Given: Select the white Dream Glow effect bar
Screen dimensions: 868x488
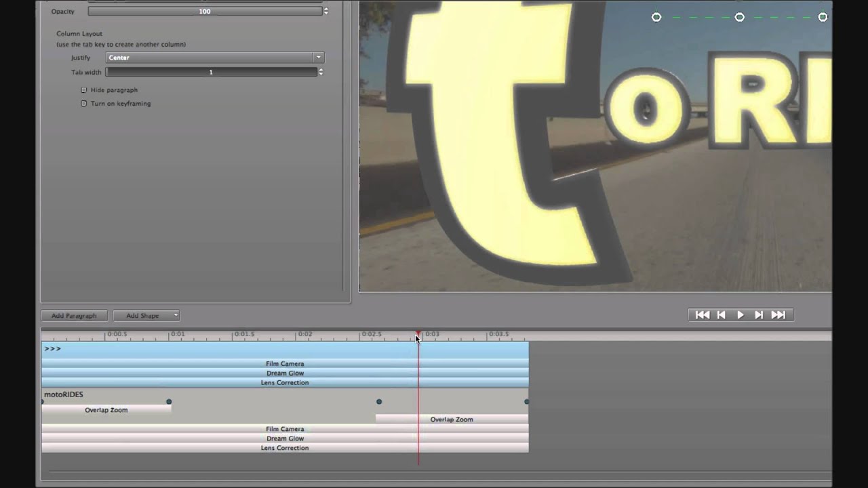Looking at the screenshot, I should pos(285,439).
